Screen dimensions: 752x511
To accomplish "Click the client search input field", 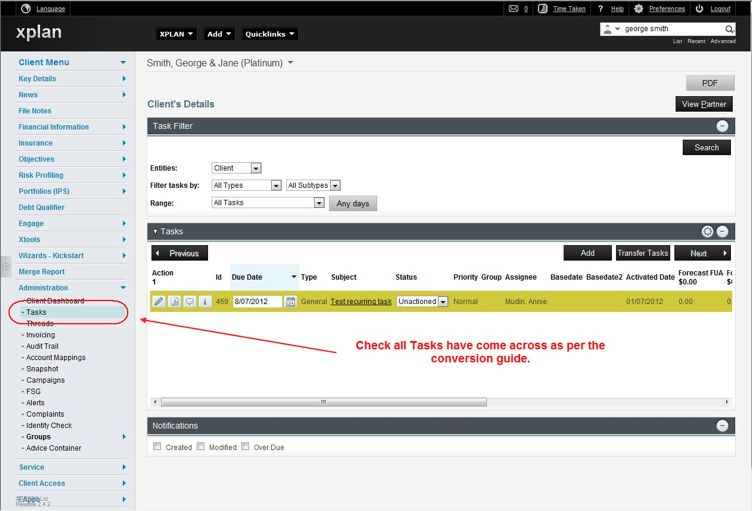I will pyautogui.click(x=673, y=29).
